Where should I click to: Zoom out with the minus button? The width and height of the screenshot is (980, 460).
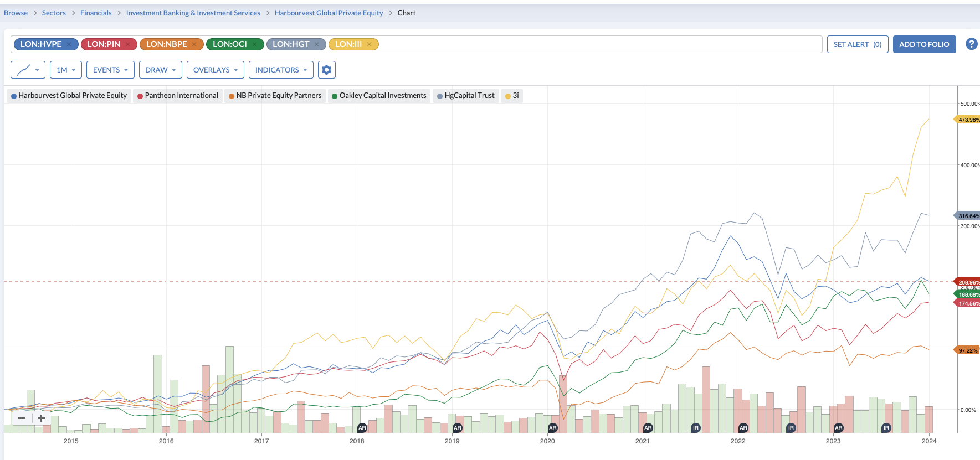[22, 418]
